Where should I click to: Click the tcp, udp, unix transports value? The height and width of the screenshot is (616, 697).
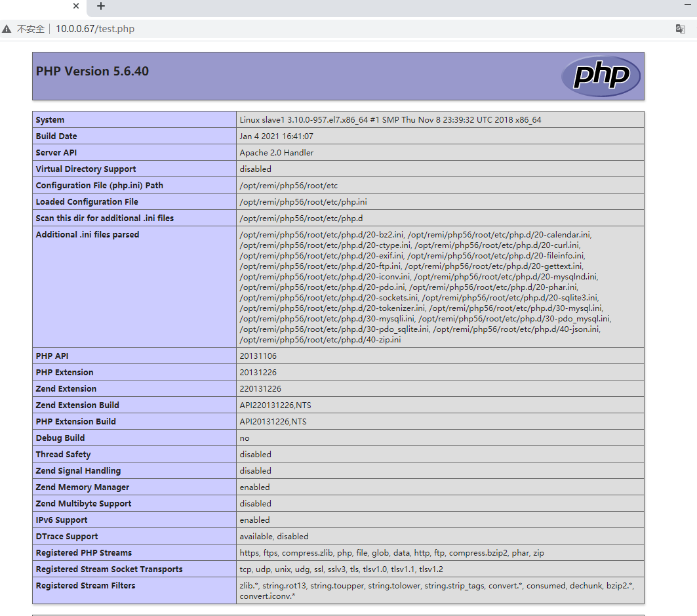click(342, 569)
